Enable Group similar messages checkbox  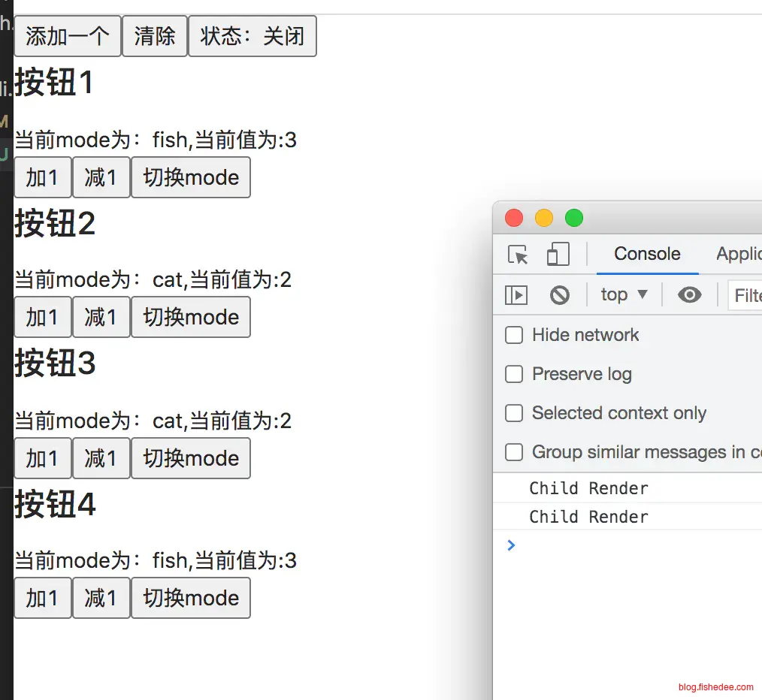[514, 452]
